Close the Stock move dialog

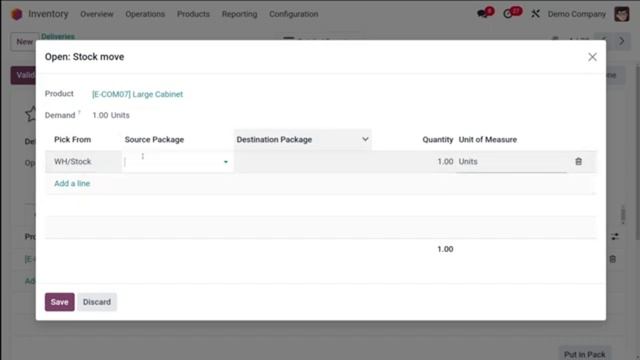tap(592, 57)
